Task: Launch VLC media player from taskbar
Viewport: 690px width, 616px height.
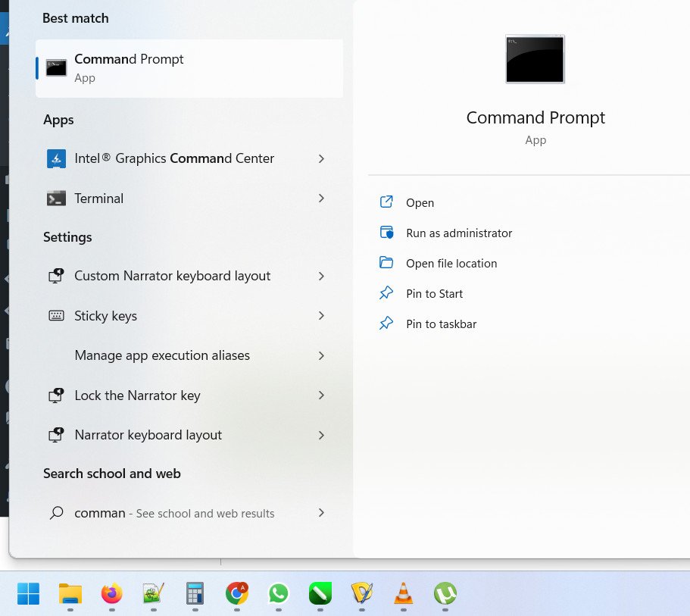Action: [404, 593]
